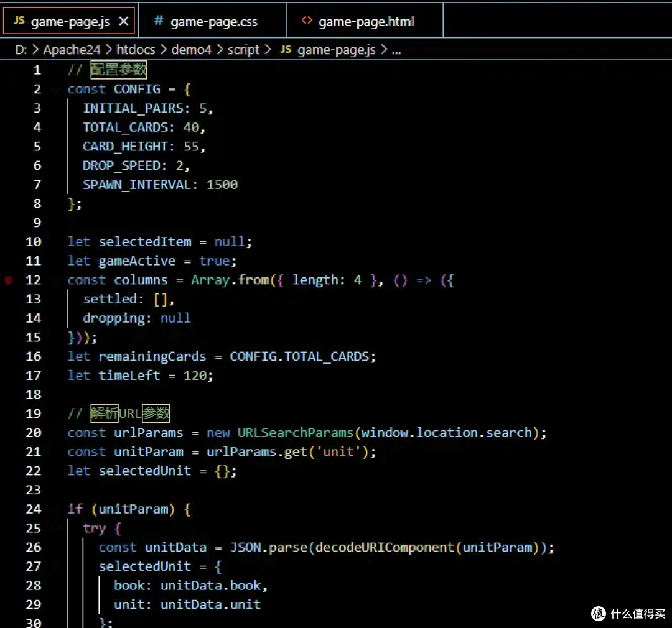Expand the demo4 breadcrumb segment
672x628 pixels.
[x=191, y=50]
